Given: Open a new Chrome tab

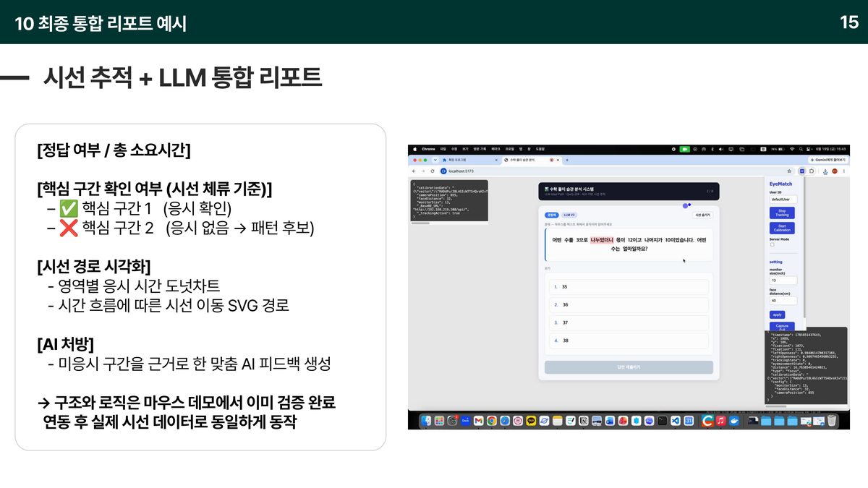Looking at the screenshot, I should [x=567, y=160].
